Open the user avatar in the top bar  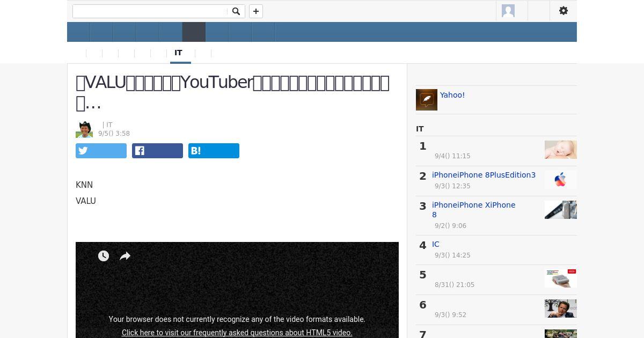pyautogui.click(x=508, y=11)
